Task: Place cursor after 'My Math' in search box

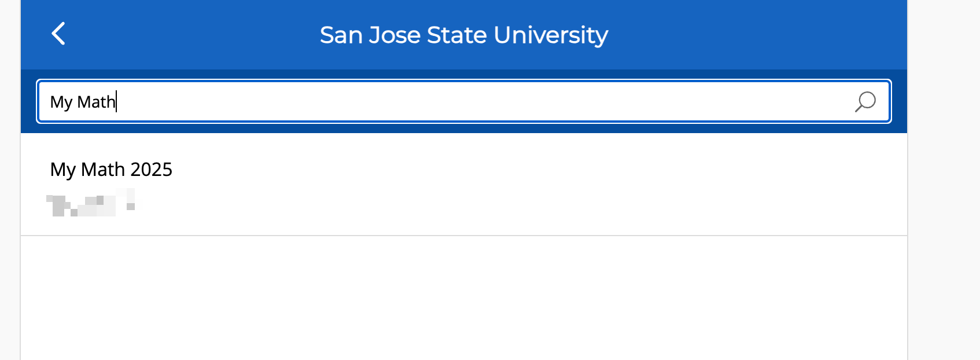Action: click(116, 102)
